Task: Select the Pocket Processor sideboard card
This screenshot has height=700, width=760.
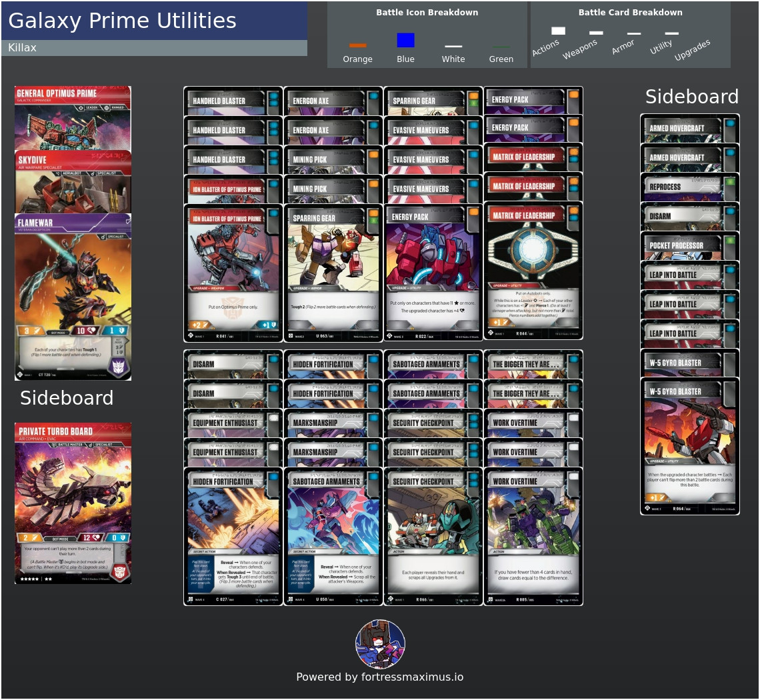Action: pos(690,246)
